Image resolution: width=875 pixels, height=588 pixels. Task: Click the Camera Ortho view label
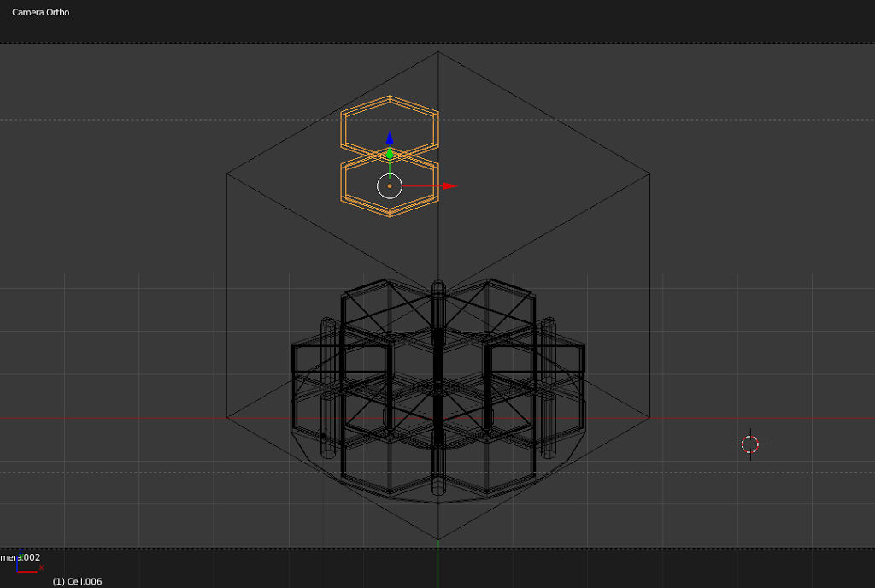pos(41,12)
